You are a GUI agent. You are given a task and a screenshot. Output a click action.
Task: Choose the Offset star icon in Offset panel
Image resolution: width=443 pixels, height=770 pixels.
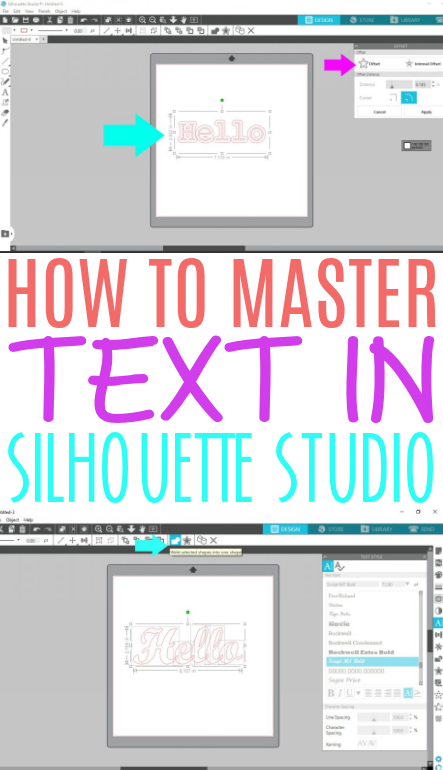tap(363, 63)
